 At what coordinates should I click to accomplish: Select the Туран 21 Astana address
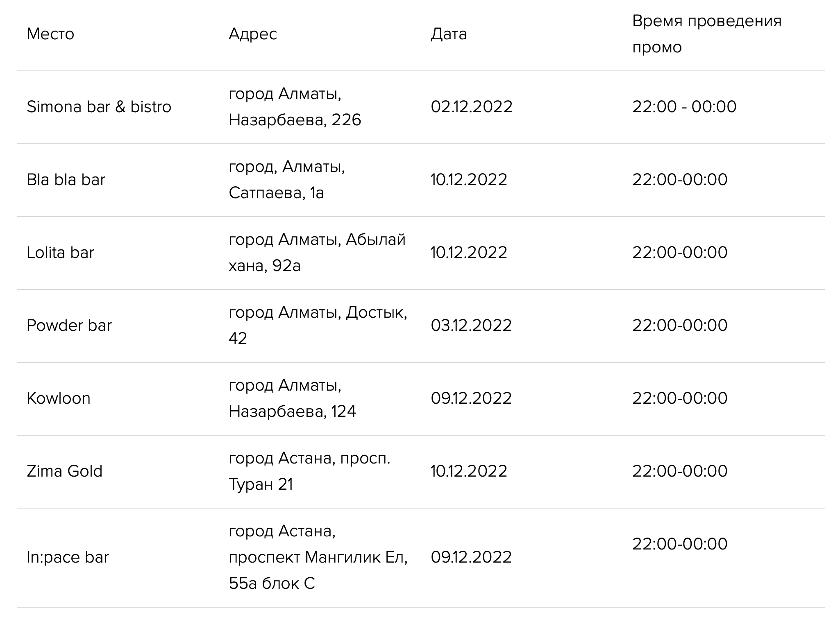309,471
